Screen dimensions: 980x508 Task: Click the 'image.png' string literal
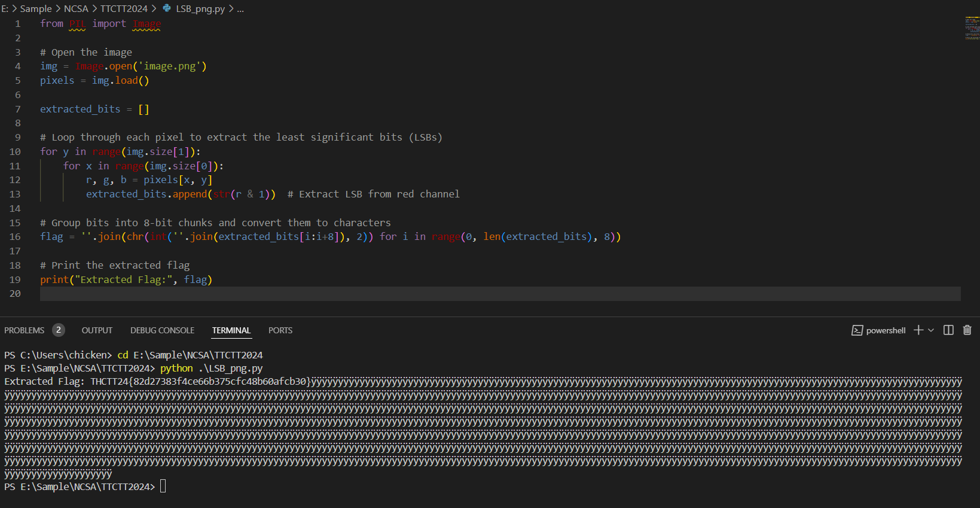click(172, 66)
